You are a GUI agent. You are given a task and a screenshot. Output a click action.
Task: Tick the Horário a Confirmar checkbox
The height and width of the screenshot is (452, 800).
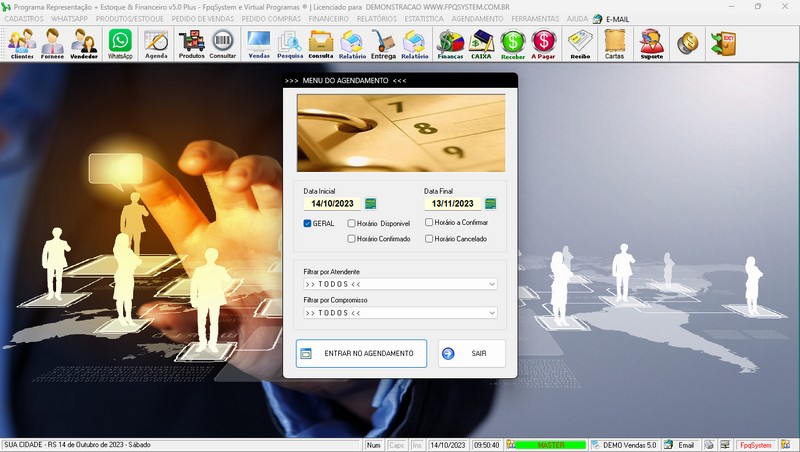[x=429, y=223]
